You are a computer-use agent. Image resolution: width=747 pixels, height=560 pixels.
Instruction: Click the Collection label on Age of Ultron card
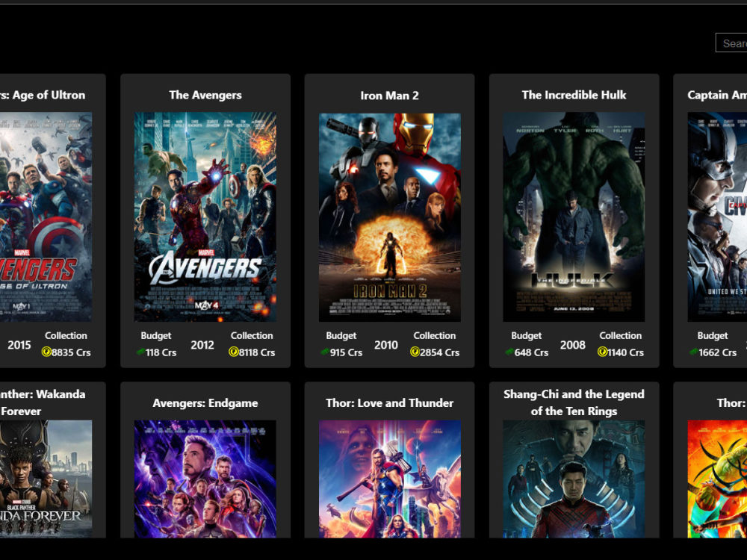pyautogui.click(x=66, y=336)
